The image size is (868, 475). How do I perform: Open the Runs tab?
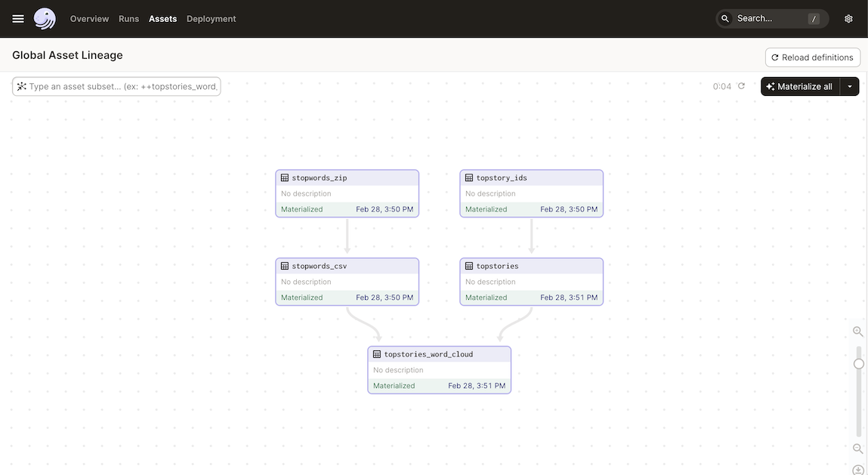[128, 19]
